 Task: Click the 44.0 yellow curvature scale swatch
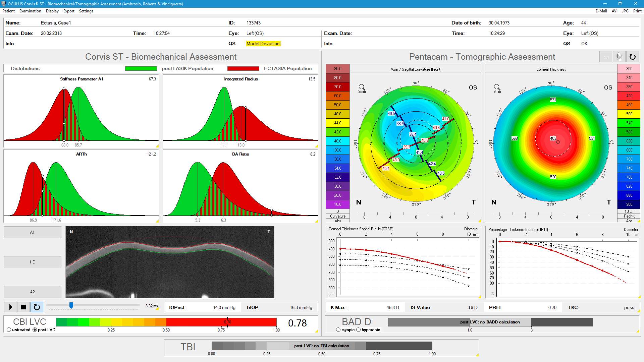(338, 123)
